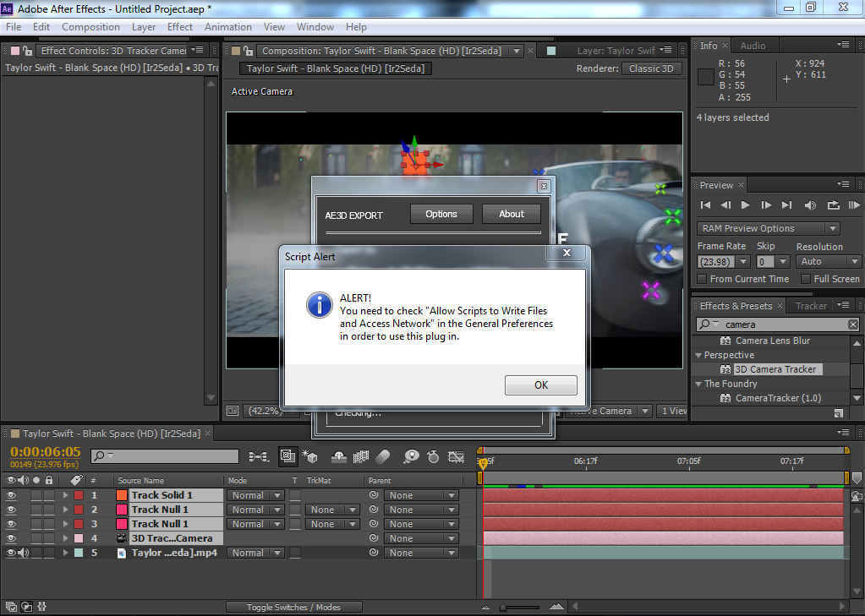Open the File menu
The height and width of the screenshot is (616, 865).
point(14,27)
